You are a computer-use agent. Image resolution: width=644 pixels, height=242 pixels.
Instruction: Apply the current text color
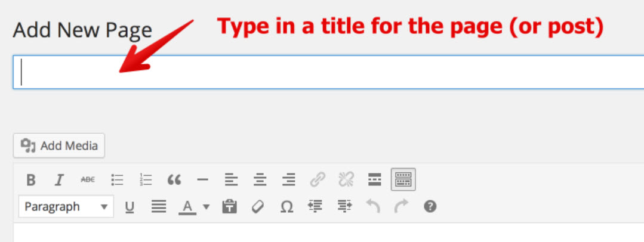coord(187,207)
